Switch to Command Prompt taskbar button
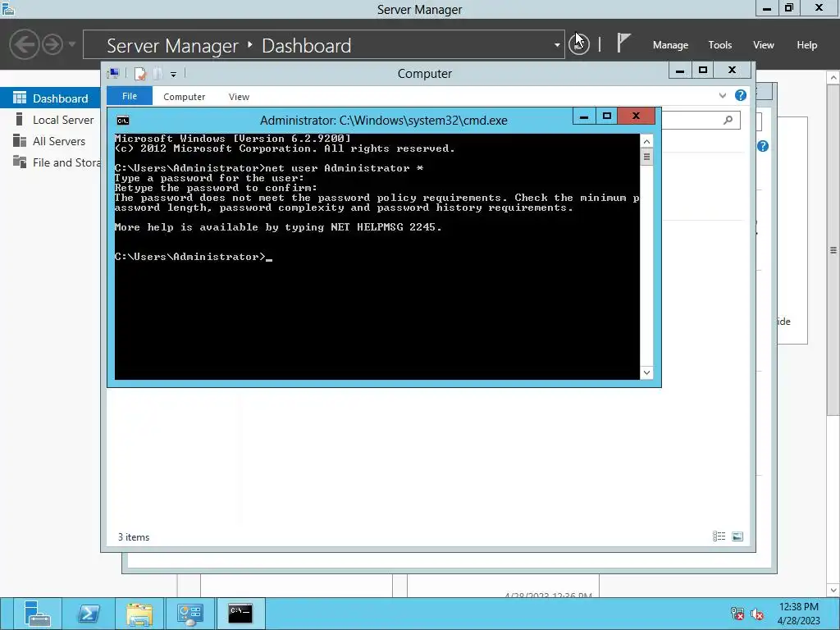840x630 pixels. click(240, 614)
